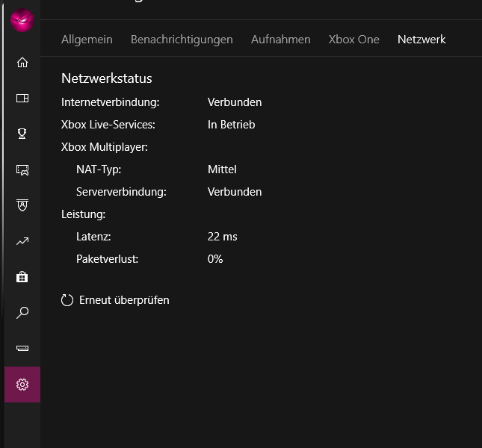The width and height of the screenshot is (482, 448).
Task: Click 0% packet loss value
Action: pyautogui.click(x=215, y=259)
